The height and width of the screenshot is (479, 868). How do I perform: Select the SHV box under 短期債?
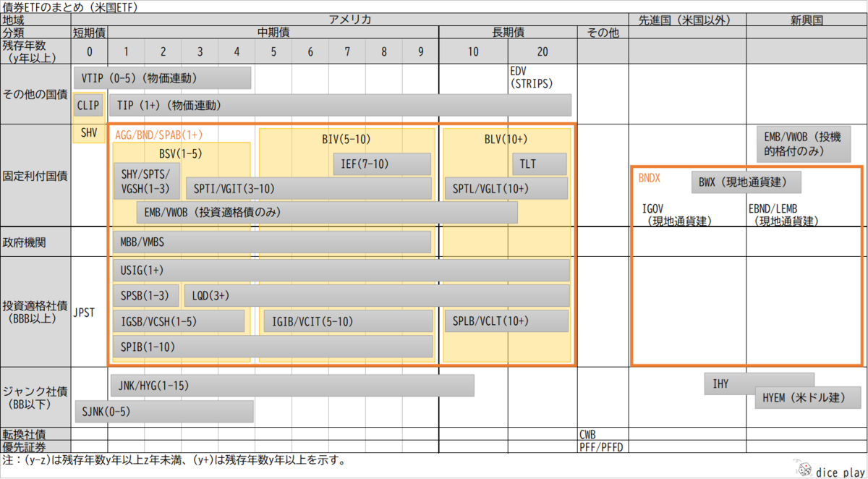tap(88, 132)
